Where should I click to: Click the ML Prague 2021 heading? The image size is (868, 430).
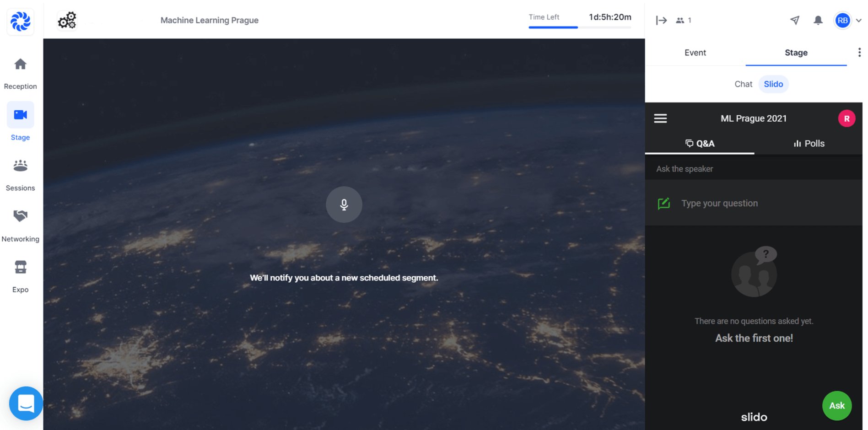(x=754, y=118)
